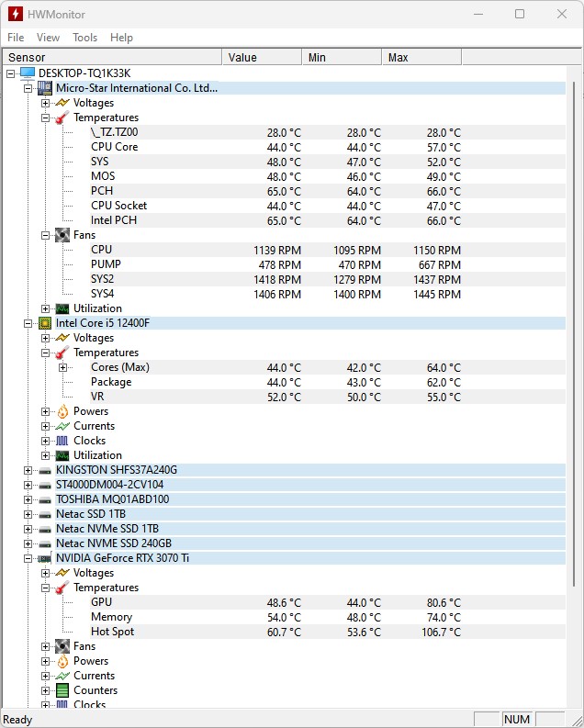The height and width of the screenshot is (728, 584).
Task: Click NVIDIA GPU Fans fan icon
Action: point(62,645)
